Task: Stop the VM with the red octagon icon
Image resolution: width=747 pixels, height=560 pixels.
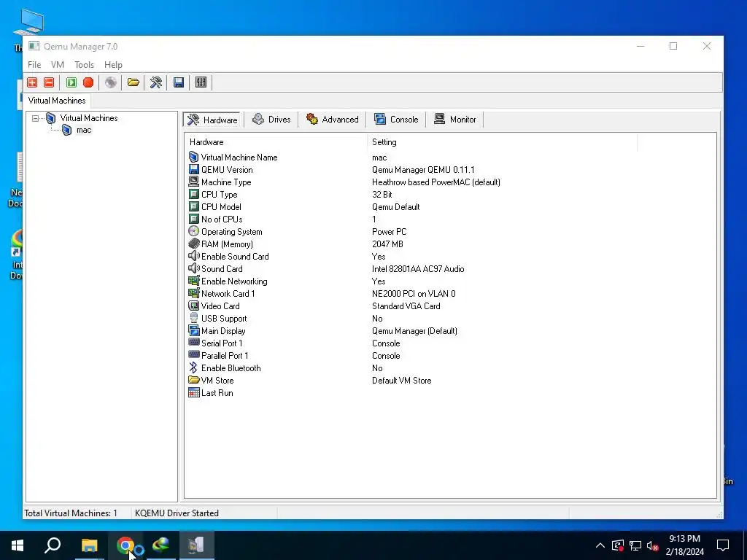Action: coord(88,82)
